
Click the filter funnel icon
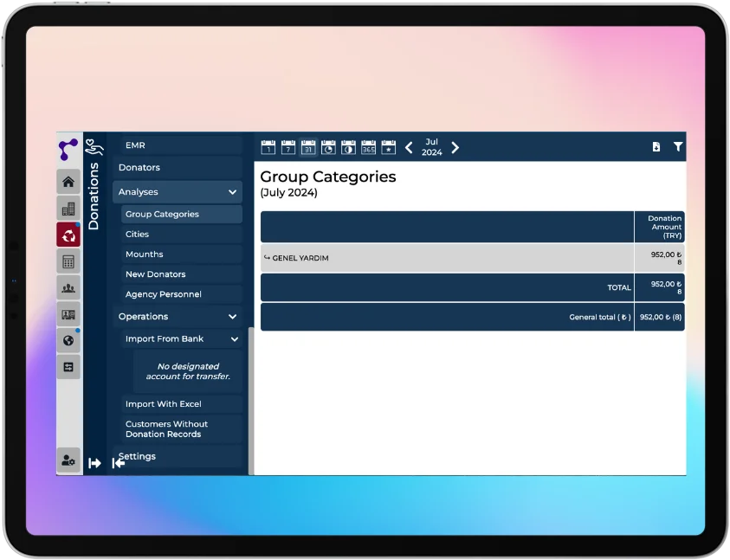pos(678,147)
